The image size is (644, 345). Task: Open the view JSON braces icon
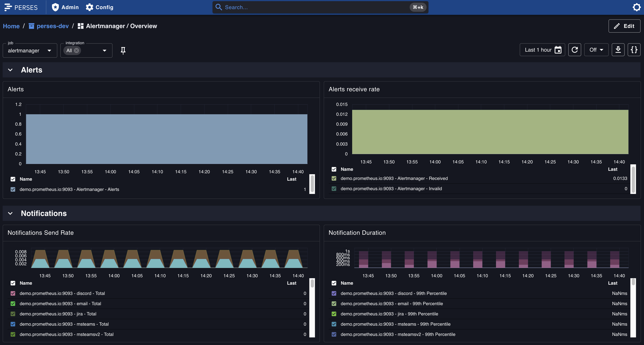(x=634, y=50)
